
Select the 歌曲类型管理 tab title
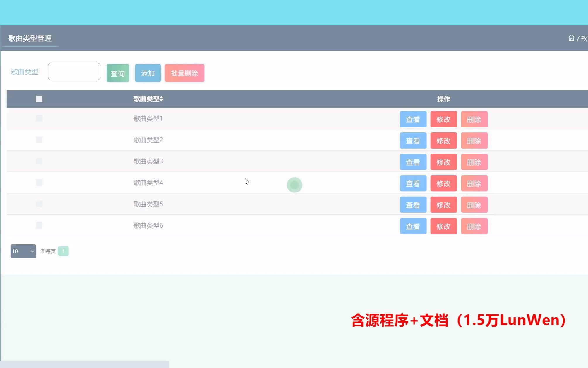[30, 38]
